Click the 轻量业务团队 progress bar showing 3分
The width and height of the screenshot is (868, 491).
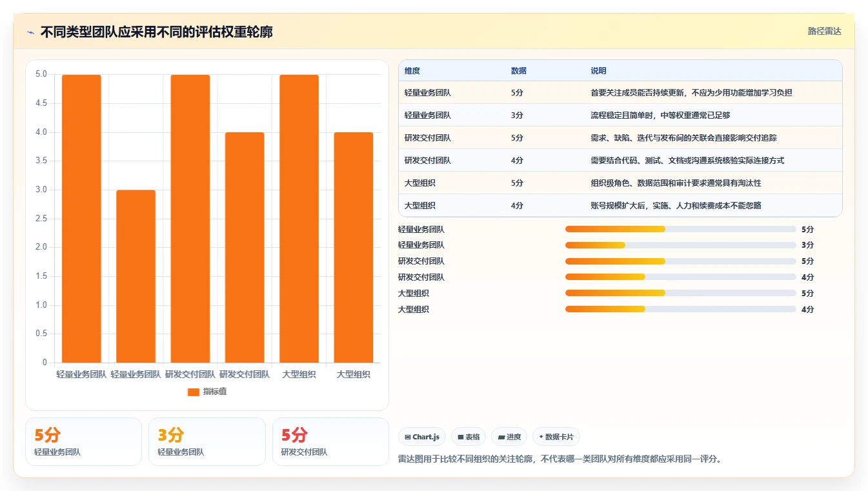click(681, 245)
